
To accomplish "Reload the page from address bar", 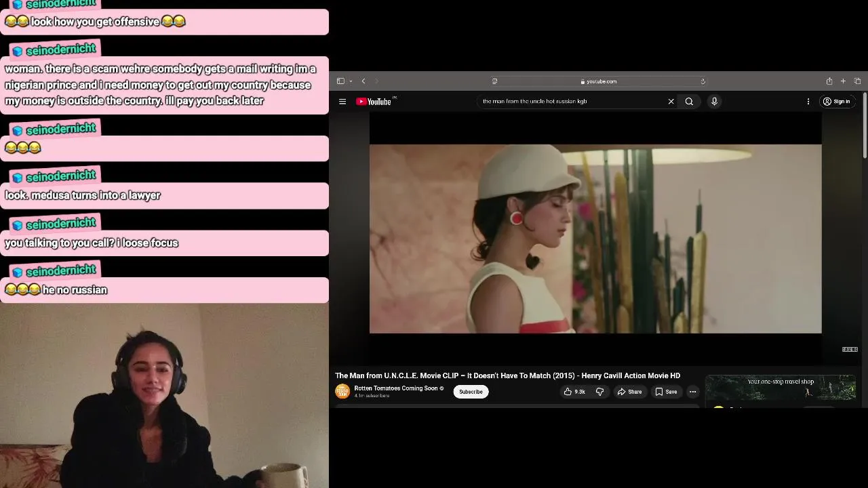I will [x=703, y=81].
